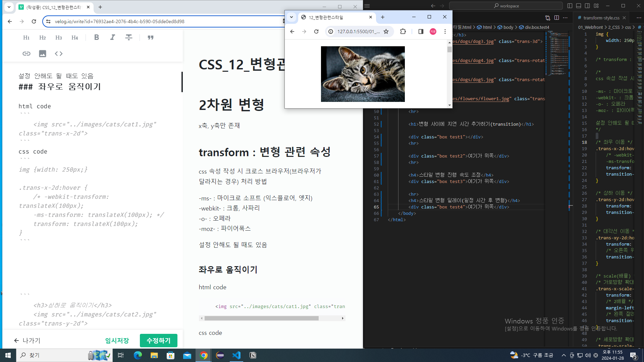Expand 2_CSS in the VS Code breadcrumb

614,27
